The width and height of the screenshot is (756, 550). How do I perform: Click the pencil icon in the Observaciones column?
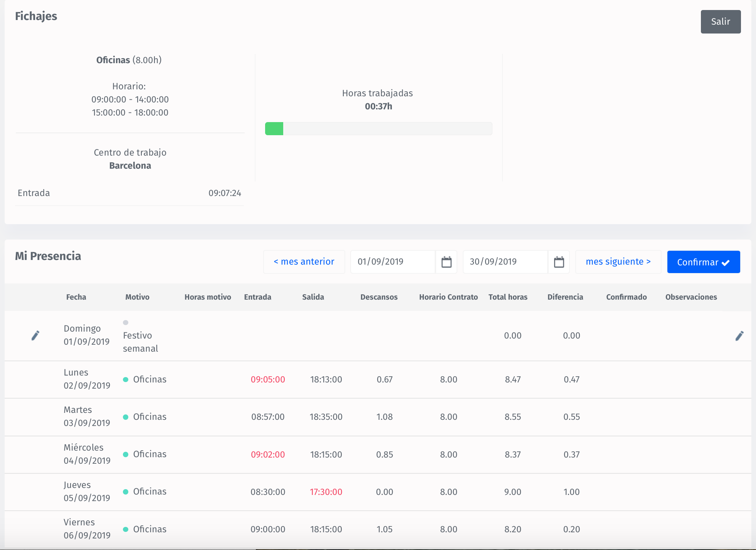tap(739, 335)
